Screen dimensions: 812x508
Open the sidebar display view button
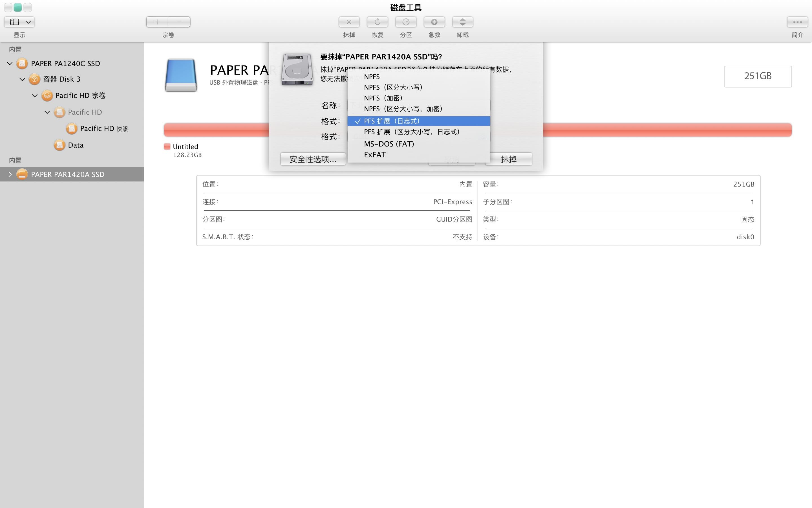[14, 22]
